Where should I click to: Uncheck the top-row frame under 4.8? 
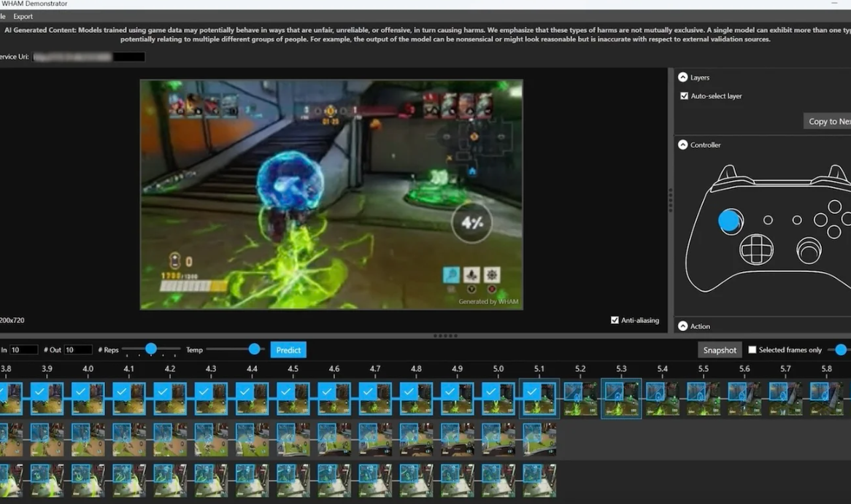click(x=409, y=391)
